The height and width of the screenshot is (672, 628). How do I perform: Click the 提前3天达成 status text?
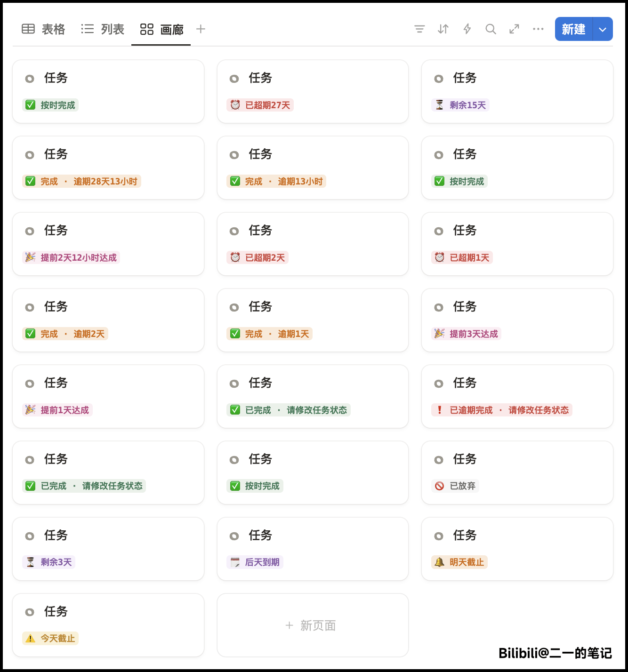point(474,334)
